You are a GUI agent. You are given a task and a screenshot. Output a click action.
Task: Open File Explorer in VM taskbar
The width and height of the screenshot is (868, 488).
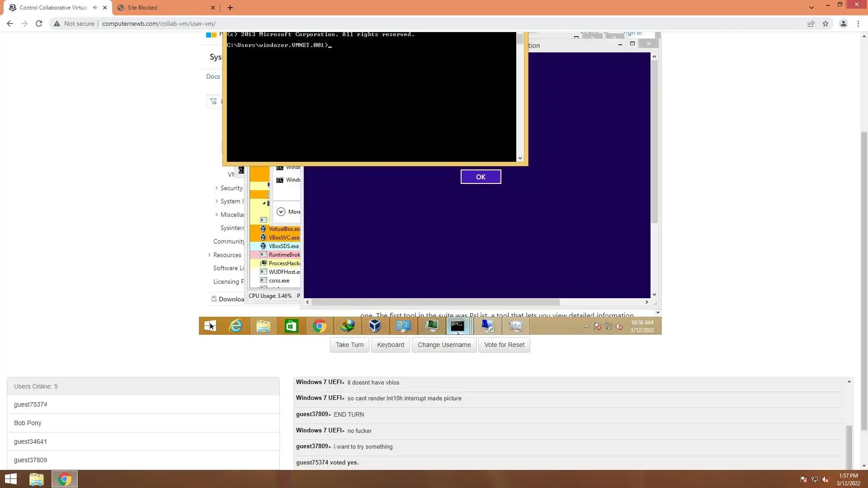click(263, 326)
